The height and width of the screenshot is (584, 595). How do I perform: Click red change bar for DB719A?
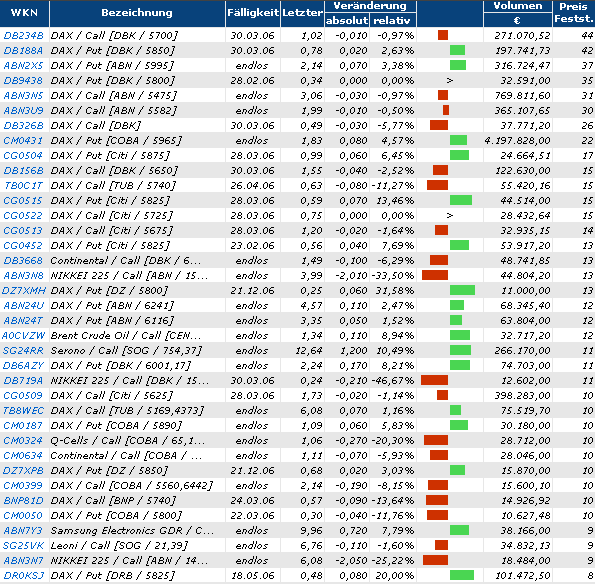click(x=434, y=380)
